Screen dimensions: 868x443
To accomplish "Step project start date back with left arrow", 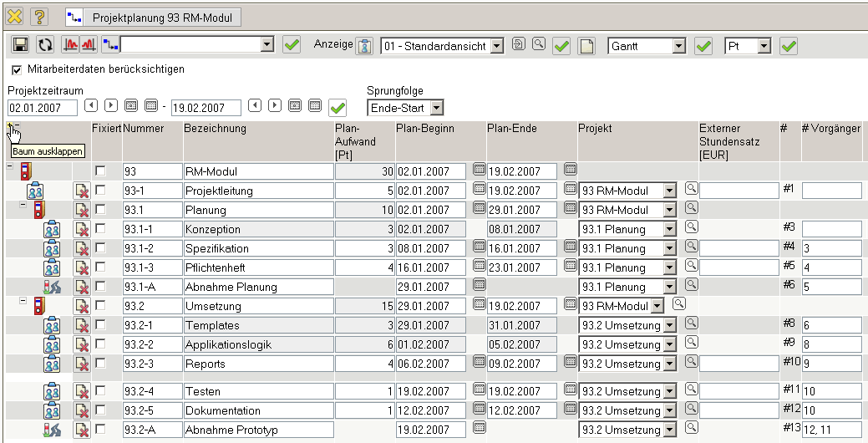I will (x=91, y=106).
